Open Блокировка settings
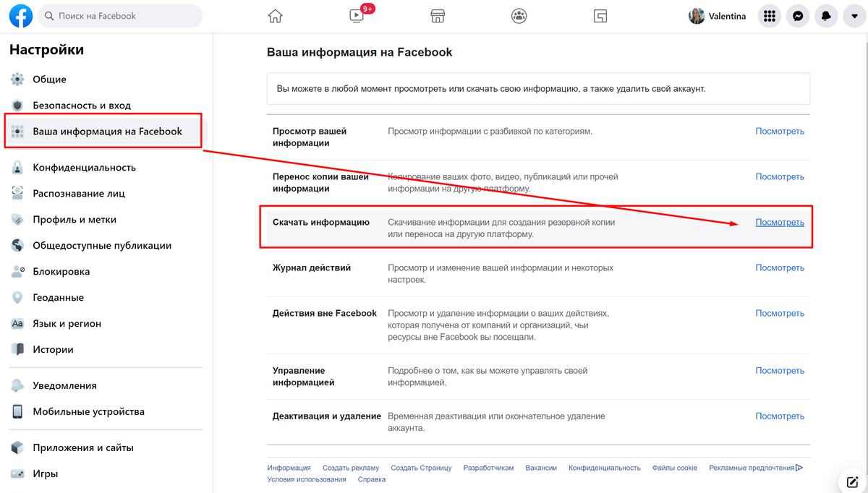 coord(61,272)
